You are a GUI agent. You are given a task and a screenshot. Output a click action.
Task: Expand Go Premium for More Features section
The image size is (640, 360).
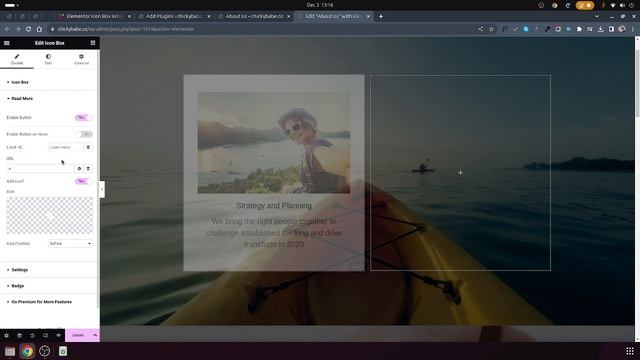pyautogui.click(x=41, y=302)
